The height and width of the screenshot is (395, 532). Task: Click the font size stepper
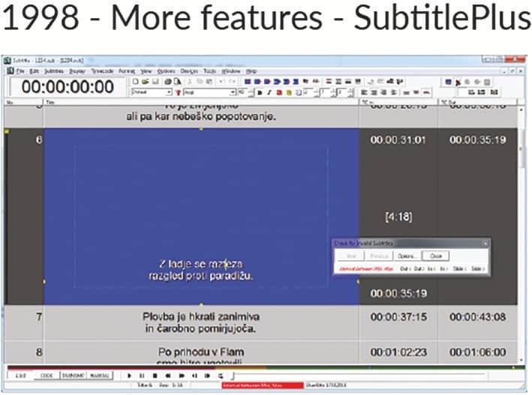(251, 92)
